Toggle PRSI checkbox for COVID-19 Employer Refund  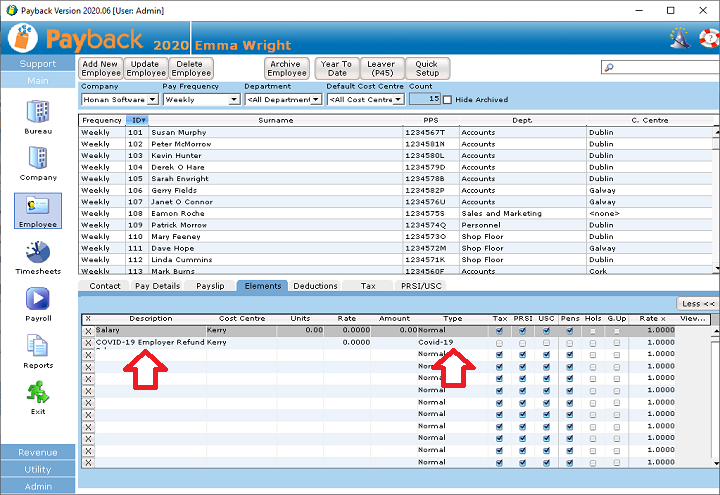click(x=522, y=342)
